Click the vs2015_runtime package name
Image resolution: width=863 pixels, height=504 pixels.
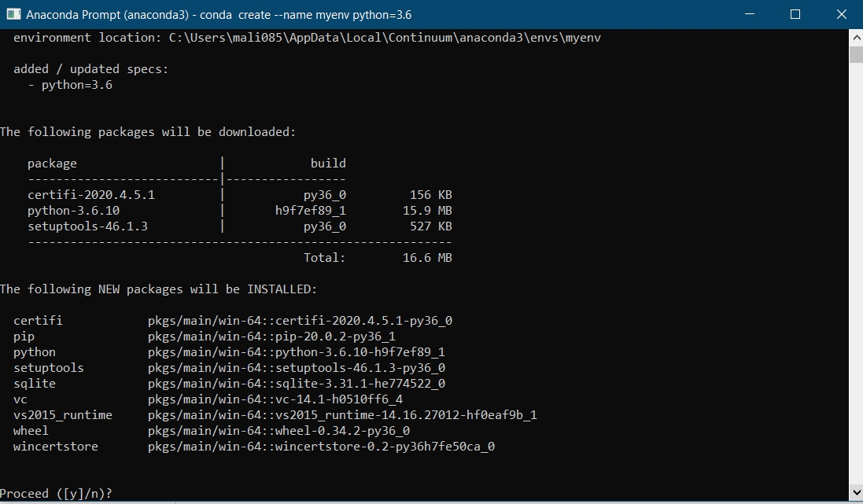click(x=63, y=415)
